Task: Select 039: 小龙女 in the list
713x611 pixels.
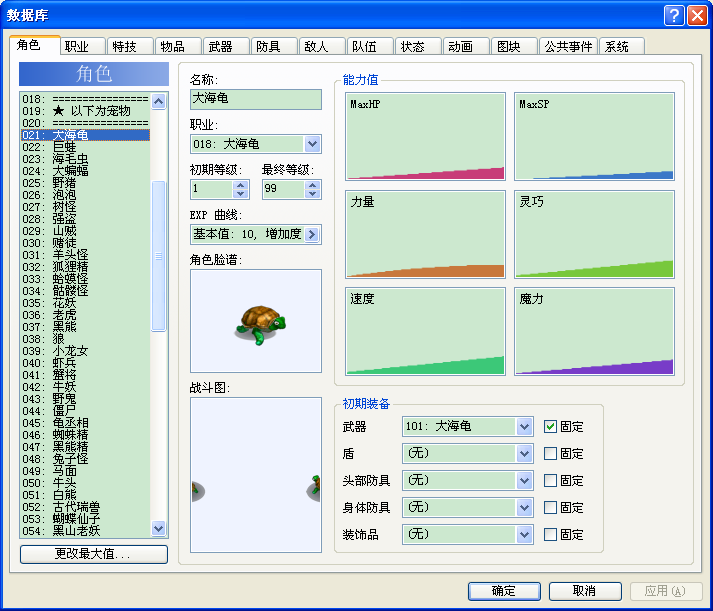Action: [85, 351]
